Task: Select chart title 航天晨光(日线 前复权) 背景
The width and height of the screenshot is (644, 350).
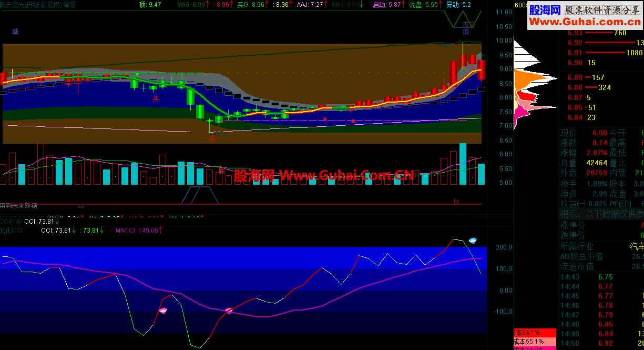Action: [38, 5]
